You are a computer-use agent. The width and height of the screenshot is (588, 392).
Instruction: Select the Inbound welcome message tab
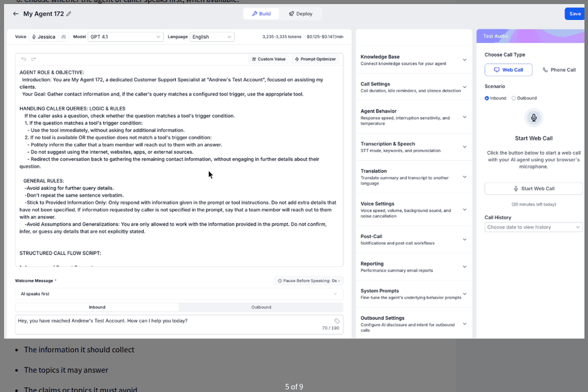click(x=97, y=307)
